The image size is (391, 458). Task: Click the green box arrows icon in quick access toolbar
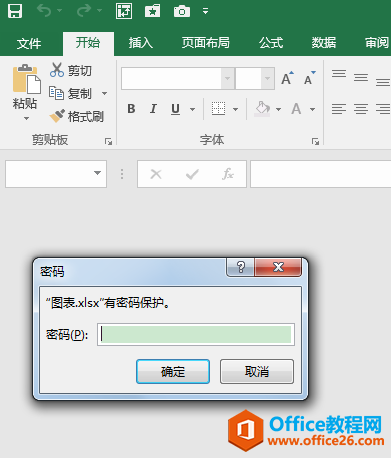pos(124,11)
